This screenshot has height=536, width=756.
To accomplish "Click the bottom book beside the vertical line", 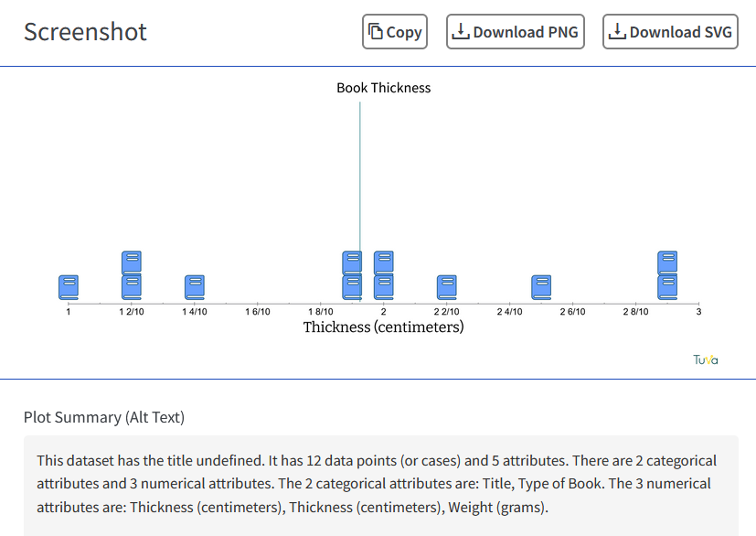I will click(352, 287).
